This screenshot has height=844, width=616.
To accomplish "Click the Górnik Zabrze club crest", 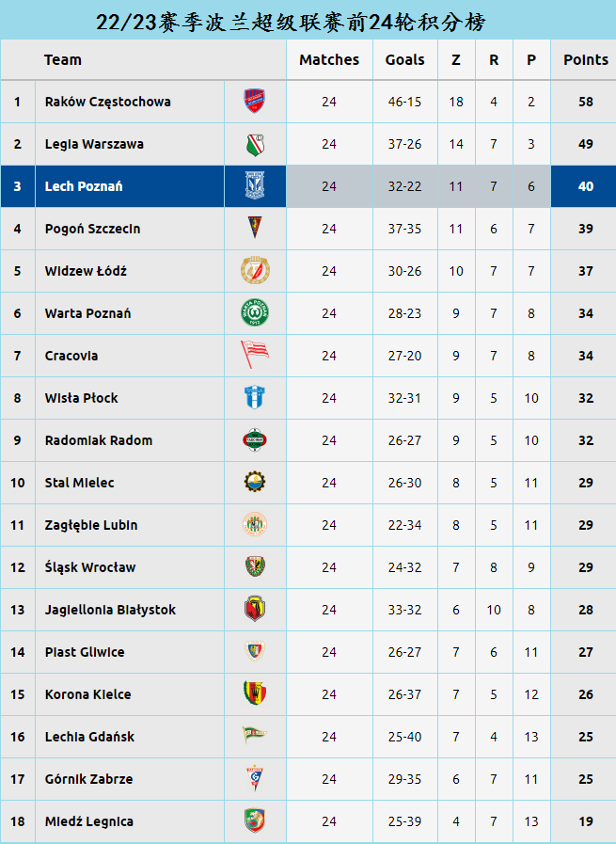I will click(x=255, y=778).
